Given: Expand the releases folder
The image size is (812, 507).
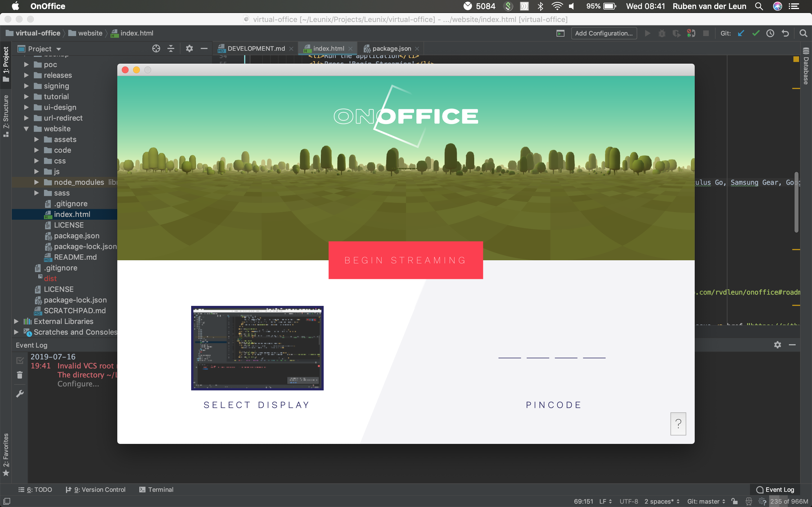Looking at the screenshot, I should pos(26,75).
